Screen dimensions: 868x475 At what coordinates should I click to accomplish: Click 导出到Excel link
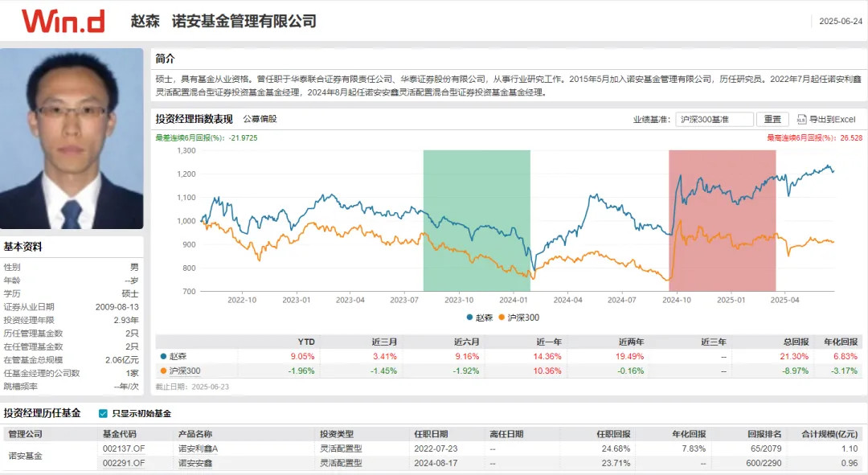click(x=832, y=119)
